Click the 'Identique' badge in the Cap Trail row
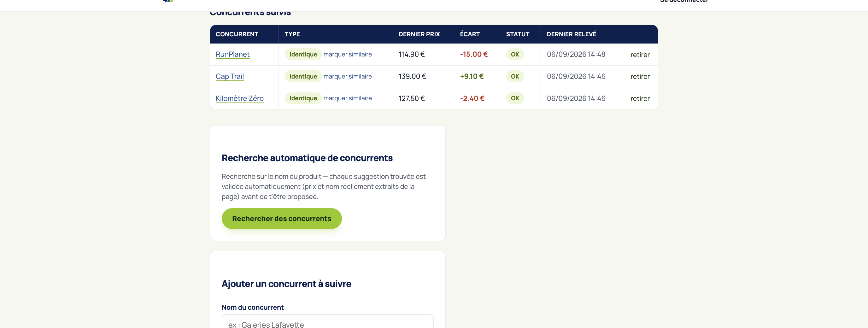868x328 pixels. click(x=303, y=76)
